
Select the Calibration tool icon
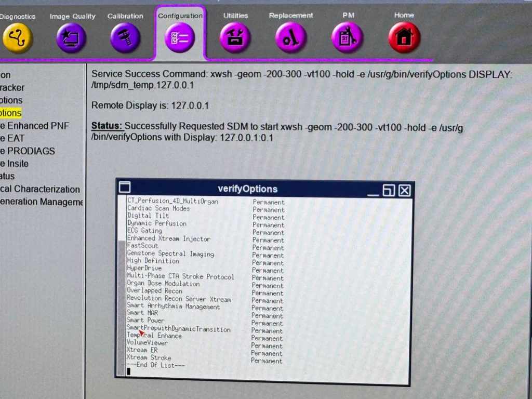tap(125, 38)
